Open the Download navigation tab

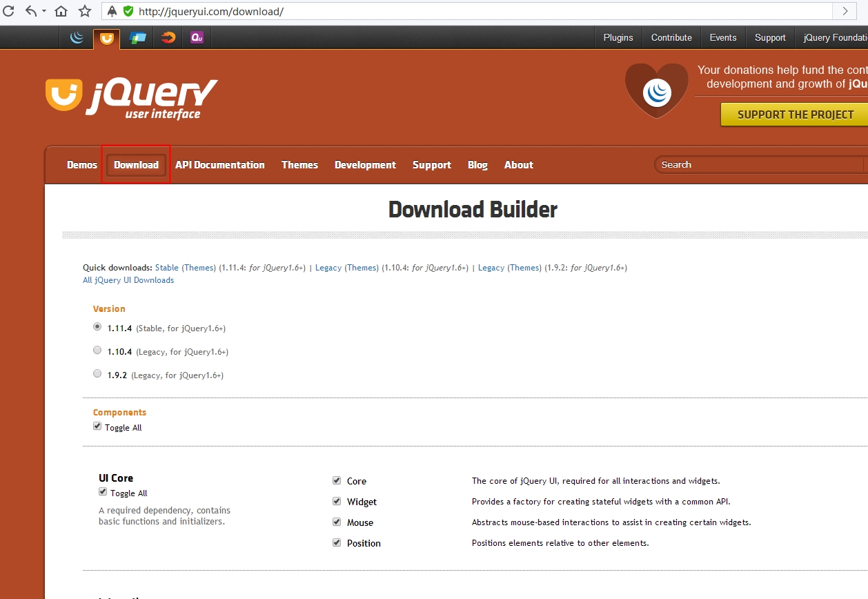coord(136,165)
